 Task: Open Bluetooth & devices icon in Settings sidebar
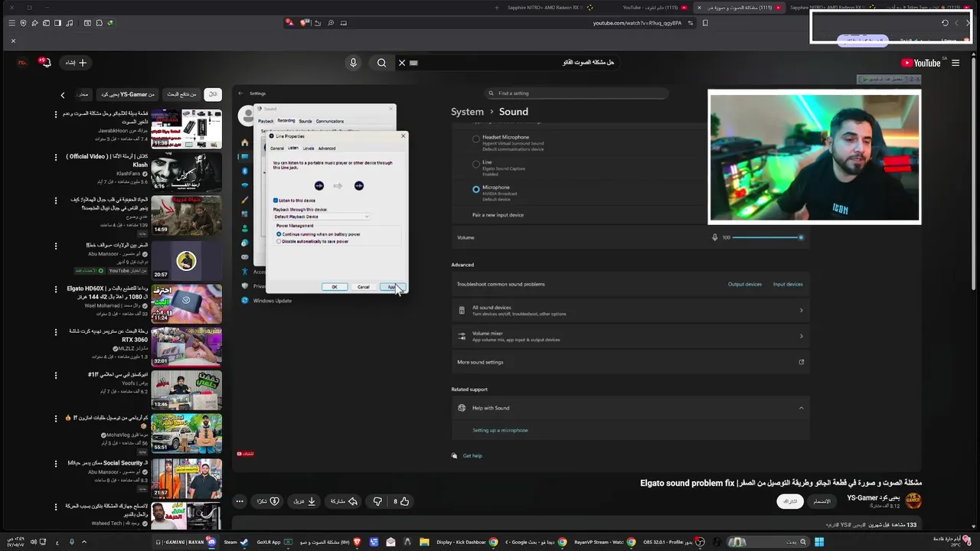245,171
